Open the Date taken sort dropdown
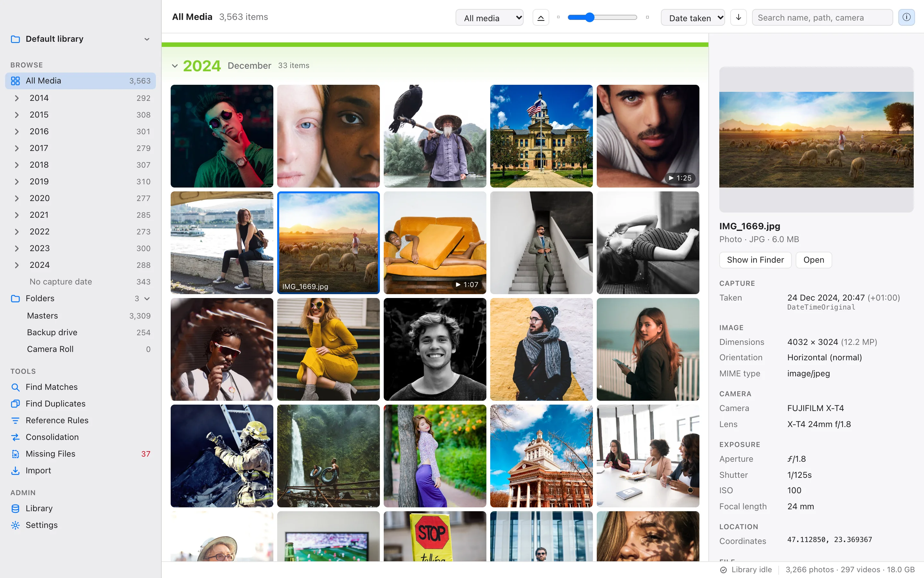Image resolution: width=924 pixels, height=578 pixels. [x=693, y=18]
